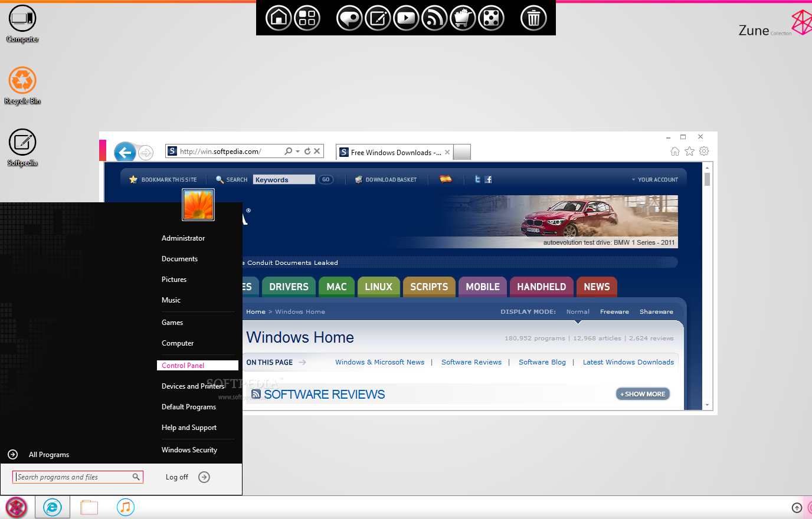
Task: Click Bookmark This Site link
Action: pos(163,180)
